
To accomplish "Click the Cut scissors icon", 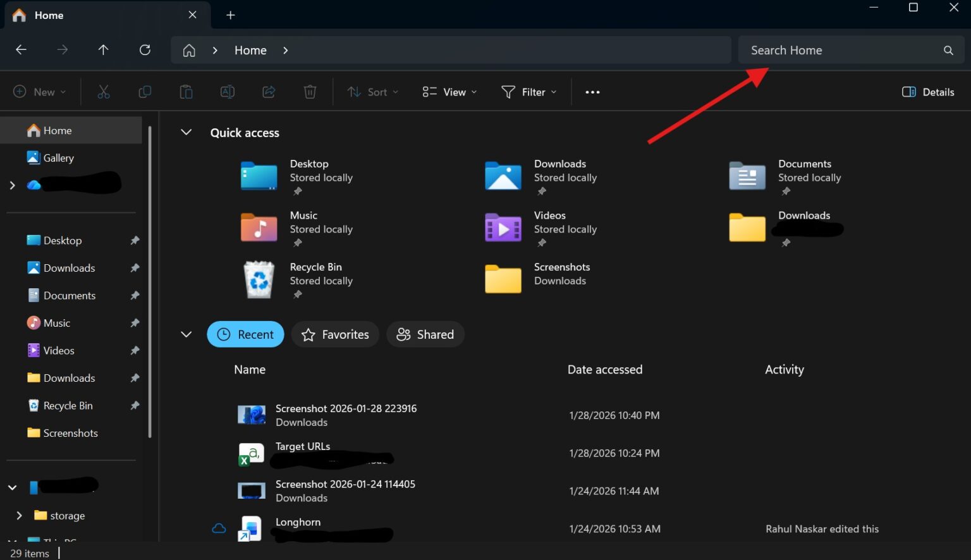I will click(x=104, y=92).
